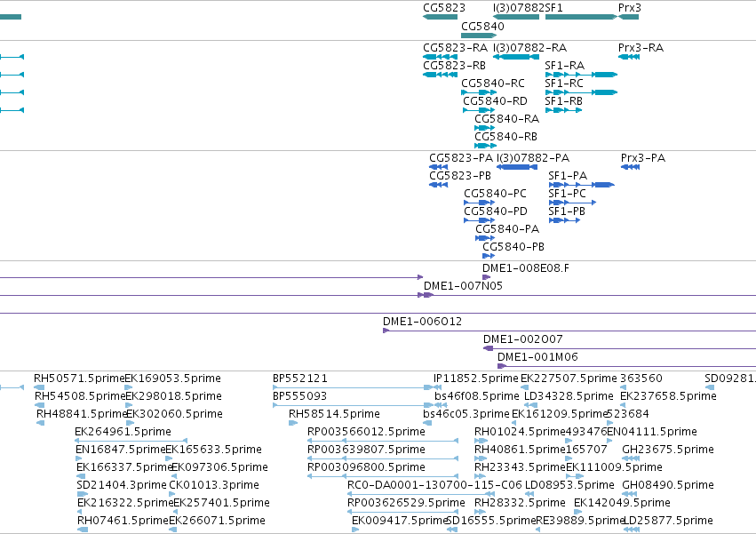The width and height of the screenshot is (756, 534).
Task: Select clone DME1-002O07
Action: click(619, 349)
